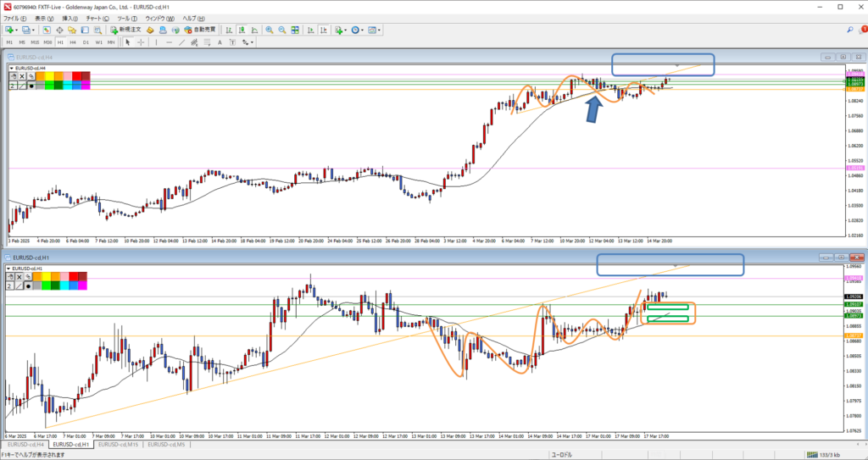Switch to the EURUSD-cd,M15 bottom tab
Screen dimensions: 868x460
[119, 445]
